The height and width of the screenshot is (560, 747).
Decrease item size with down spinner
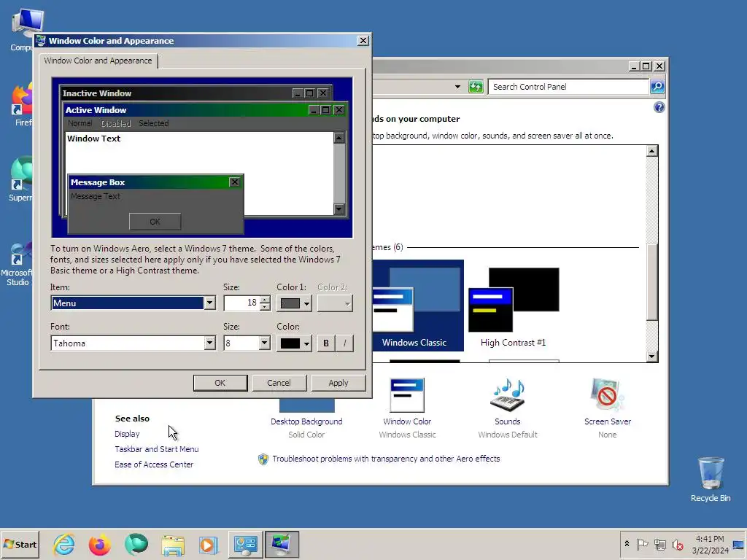[x=266, y=307]
